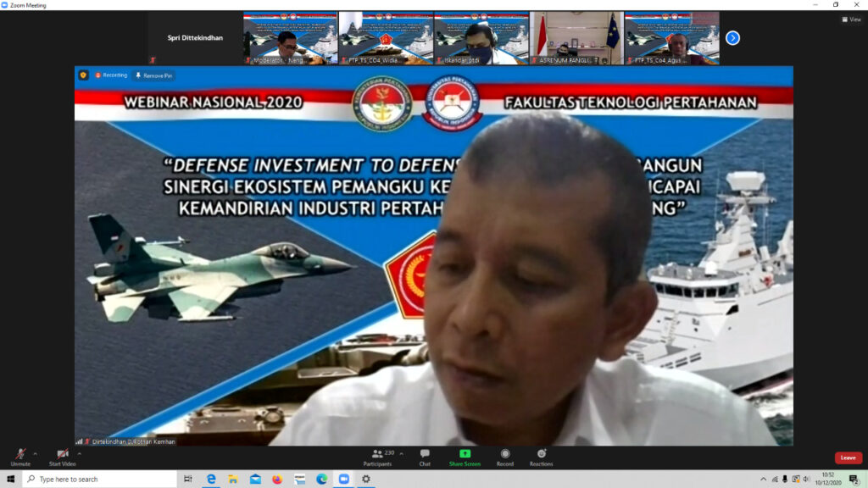Open video options arrow beside Start Video
The image size is (868, 488).
coord(79,453)
